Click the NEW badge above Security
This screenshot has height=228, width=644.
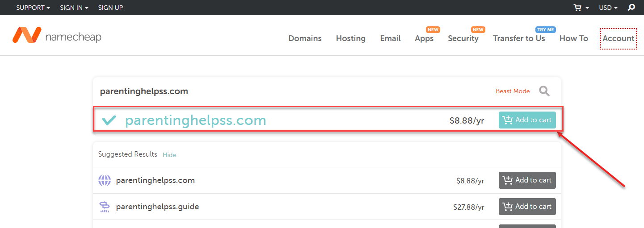[x=478, y=30]
